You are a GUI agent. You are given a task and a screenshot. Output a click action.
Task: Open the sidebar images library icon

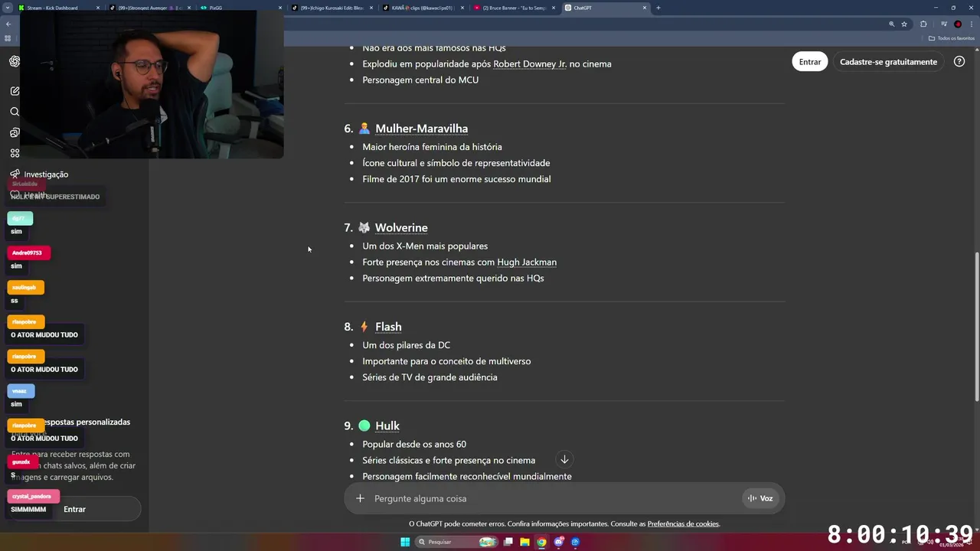tap(15, 132)
